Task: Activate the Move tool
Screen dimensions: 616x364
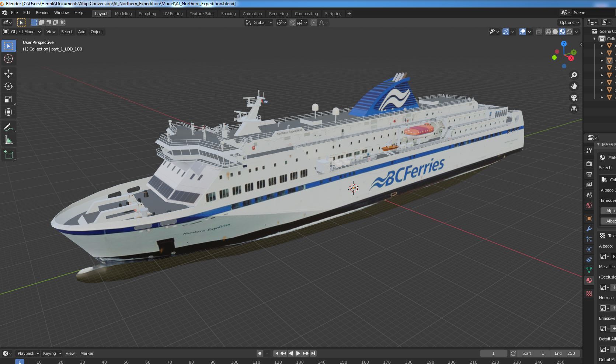Action: pyautogui.click(x=8, y=74)
